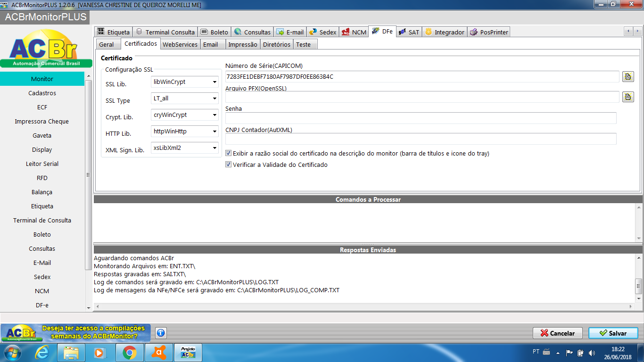The height and width of the screenshot is (362, 644).
Task: Click the CNPJ Contador input field
Action: click(x=421, y=139)
